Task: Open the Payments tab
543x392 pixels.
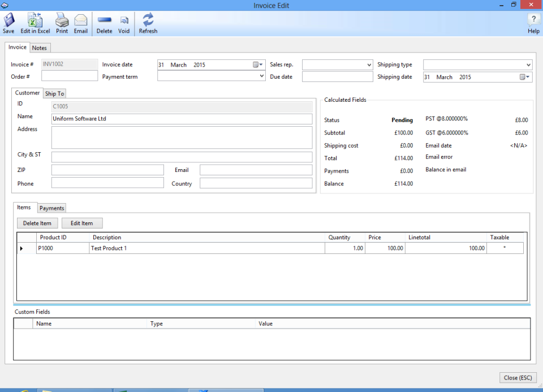Action: pos(51,208)
